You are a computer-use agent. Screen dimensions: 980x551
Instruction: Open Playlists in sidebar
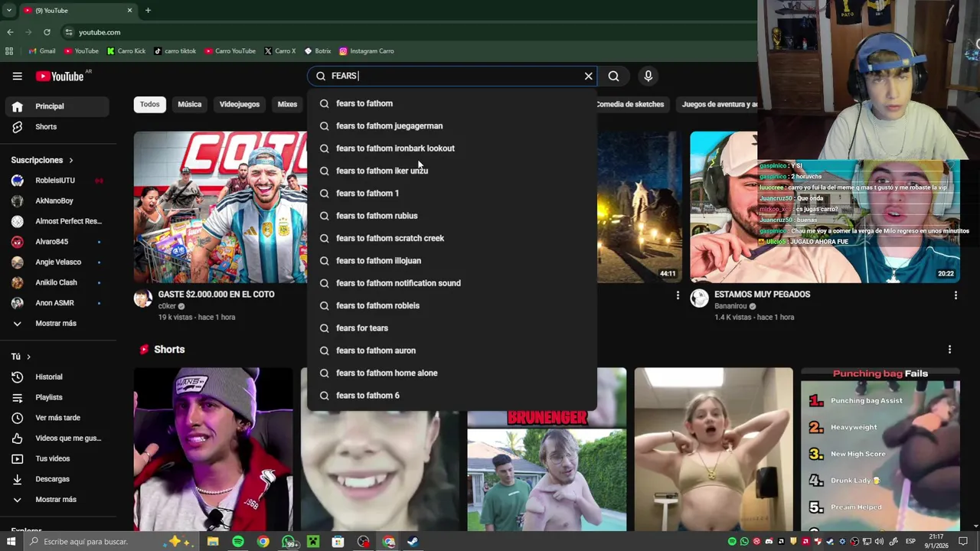(57, 397)
